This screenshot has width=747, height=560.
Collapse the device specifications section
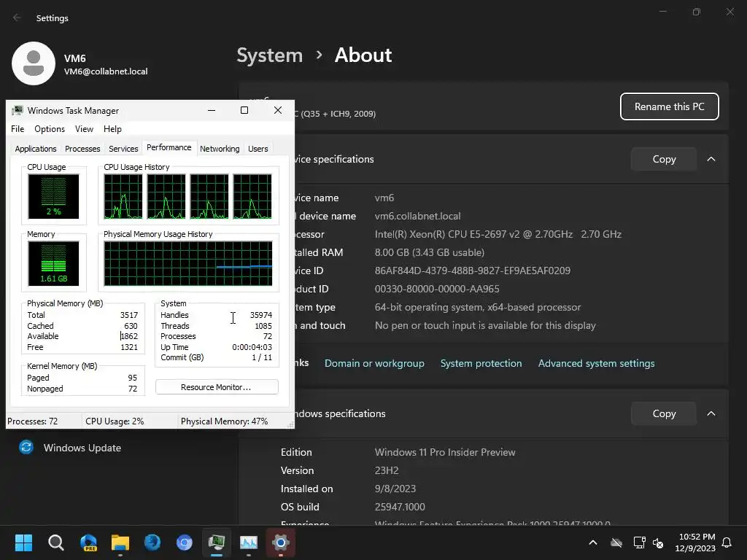[711, 159]
